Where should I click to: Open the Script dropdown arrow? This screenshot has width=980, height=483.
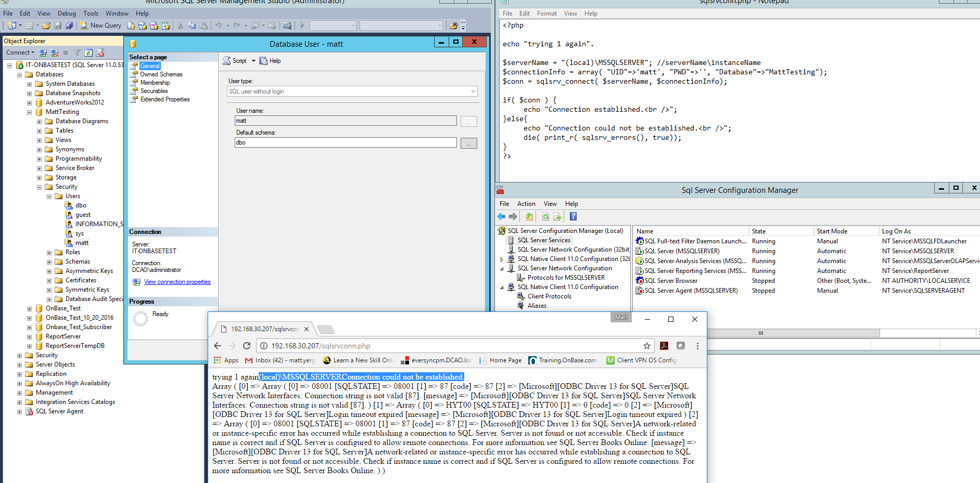(253, 61)
